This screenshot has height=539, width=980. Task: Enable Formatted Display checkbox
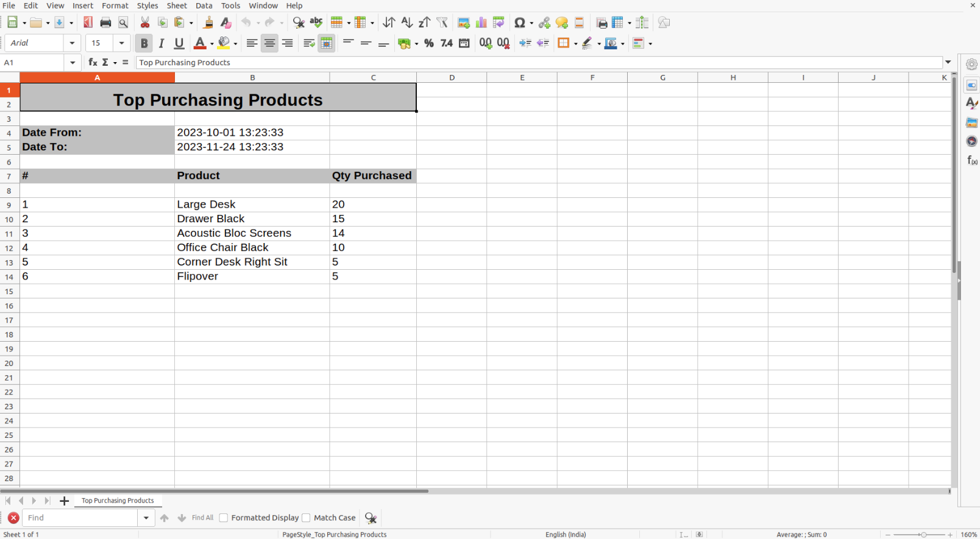(224, 518)
